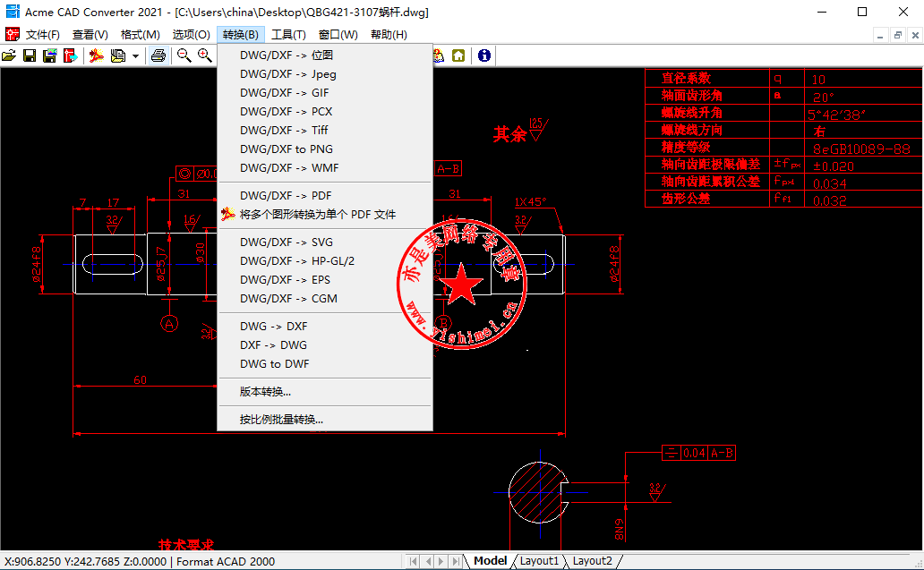The width and height of the screenshot is (924, 570).
Task: Choose DWG/DXF -> PCX conversion
Action: 325,112
